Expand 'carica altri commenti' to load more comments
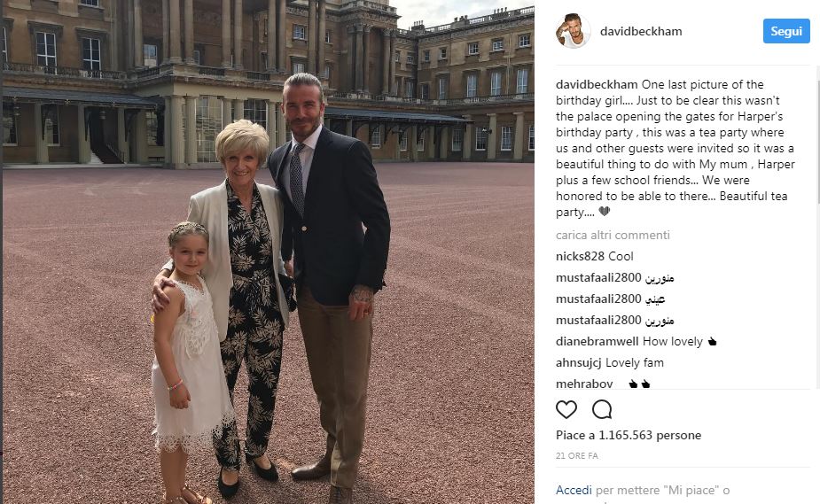Screen dimensions: 820x504 [x=613, y=235]
